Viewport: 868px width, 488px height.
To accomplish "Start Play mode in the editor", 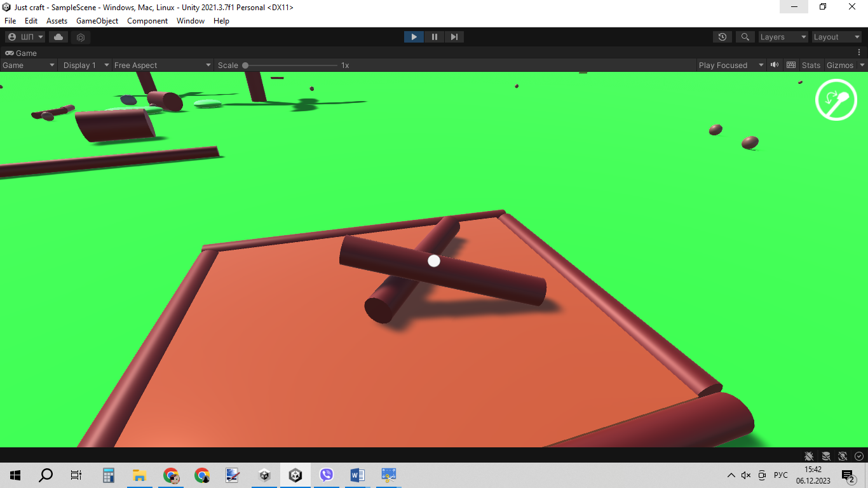I will (x=414, y=37).
